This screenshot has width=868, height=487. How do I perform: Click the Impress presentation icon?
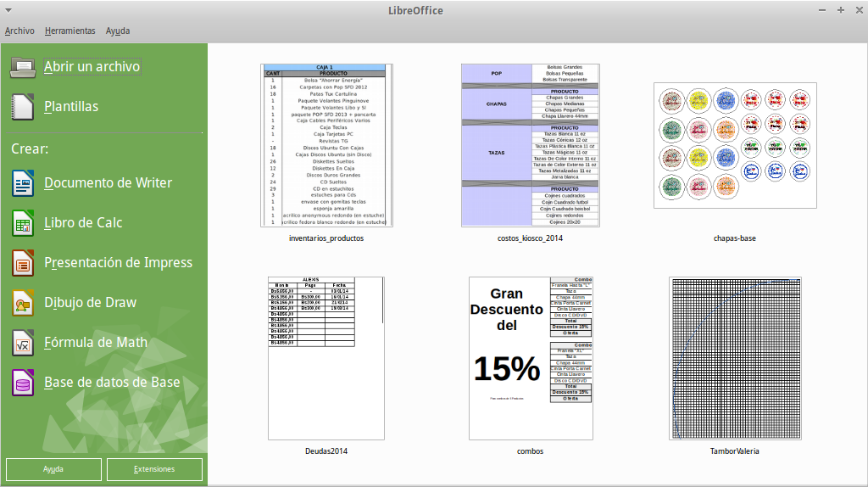click(23, 263)
